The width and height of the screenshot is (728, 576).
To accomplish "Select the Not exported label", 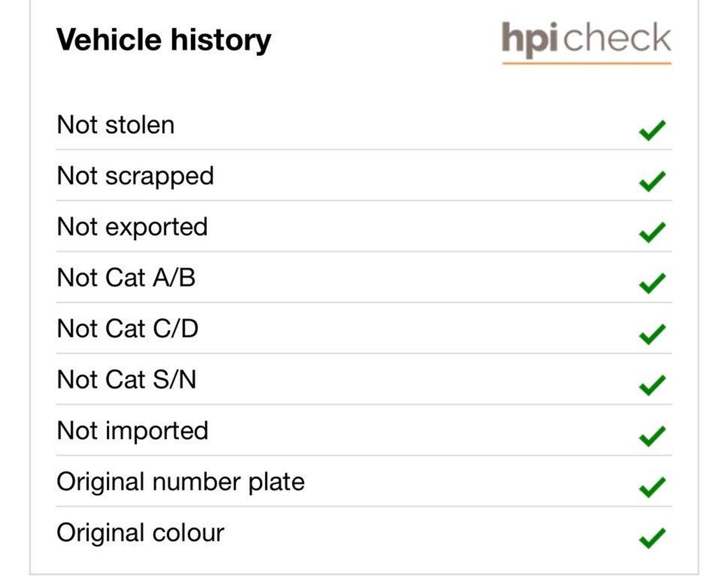I will [132, 228].
